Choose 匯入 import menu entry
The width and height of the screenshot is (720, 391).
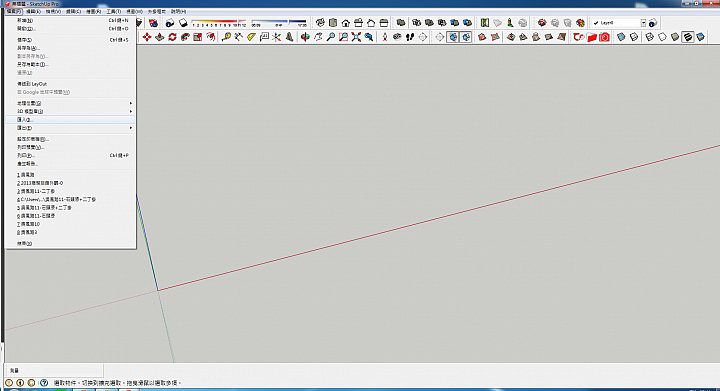pyautogui.click(x=70, y=120)
